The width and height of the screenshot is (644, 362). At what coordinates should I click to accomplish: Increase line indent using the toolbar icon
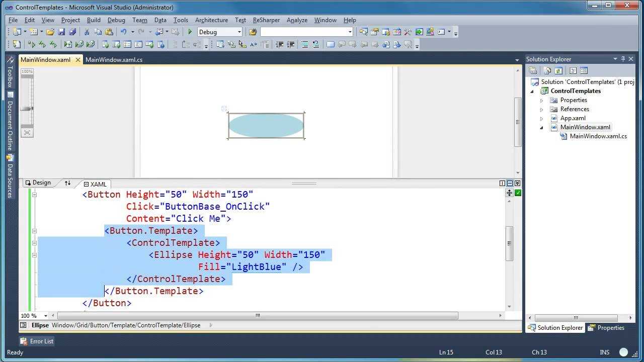(290, 44)
